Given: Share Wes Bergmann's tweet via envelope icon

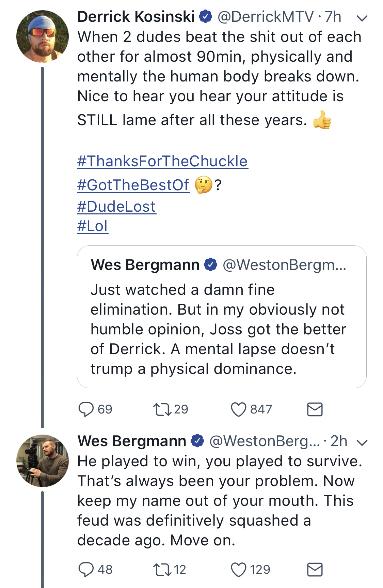Looking at the screenshot, I should 315,570.
